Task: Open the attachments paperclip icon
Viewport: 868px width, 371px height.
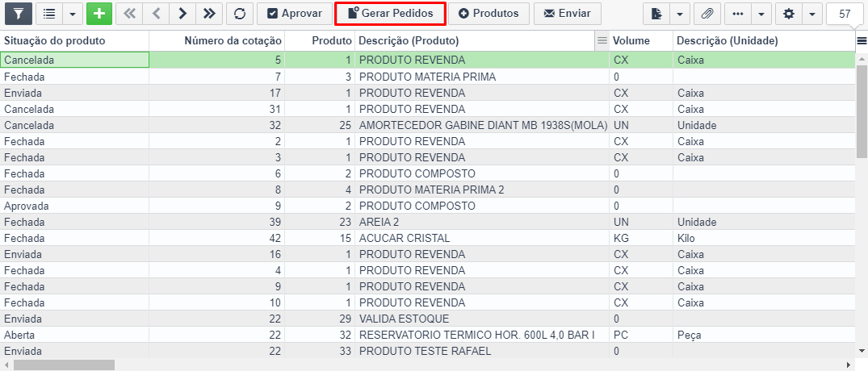Action: tap(707, 14)
